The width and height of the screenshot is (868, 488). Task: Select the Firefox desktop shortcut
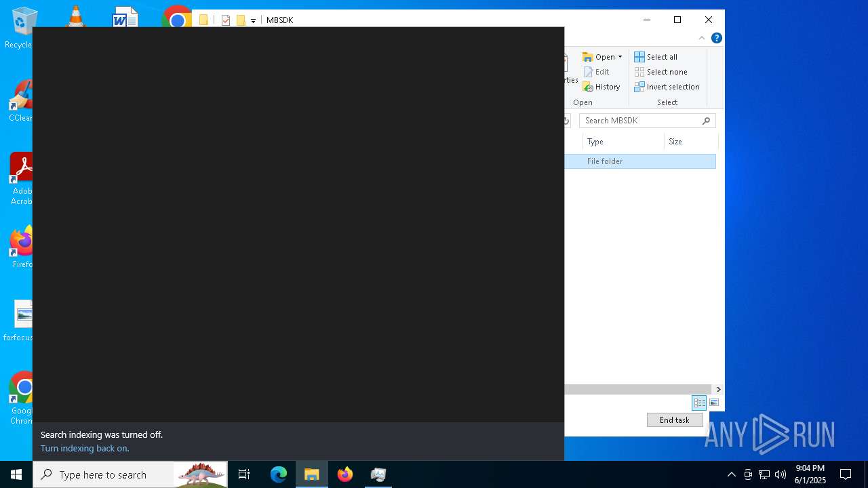tap(22, 247)
